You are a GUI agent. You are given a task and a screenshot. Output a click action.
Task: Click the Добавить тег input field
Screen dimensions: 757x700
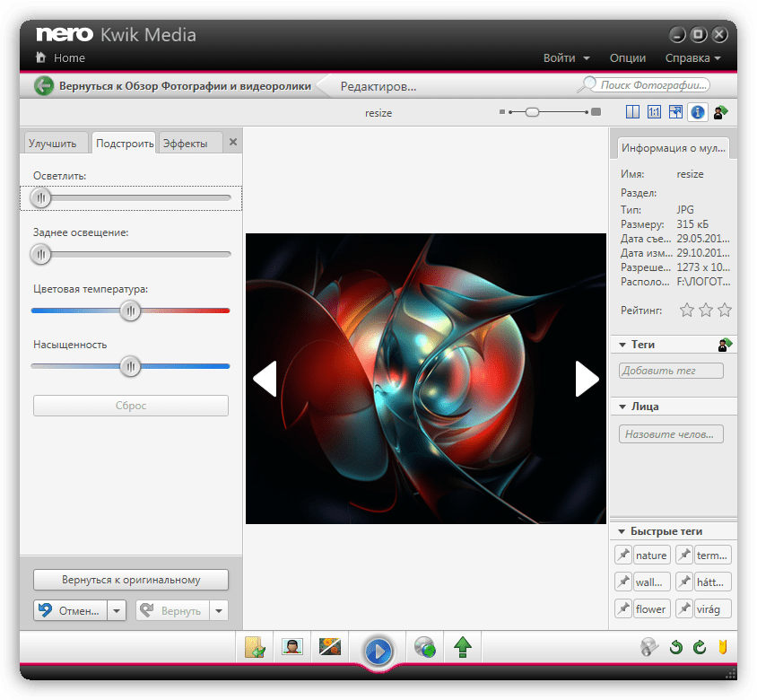point(671,371)
